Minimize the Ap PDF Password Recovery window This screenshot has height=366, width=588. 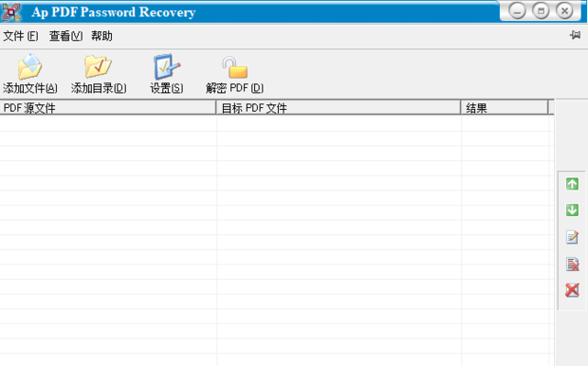tap(517, 10)
